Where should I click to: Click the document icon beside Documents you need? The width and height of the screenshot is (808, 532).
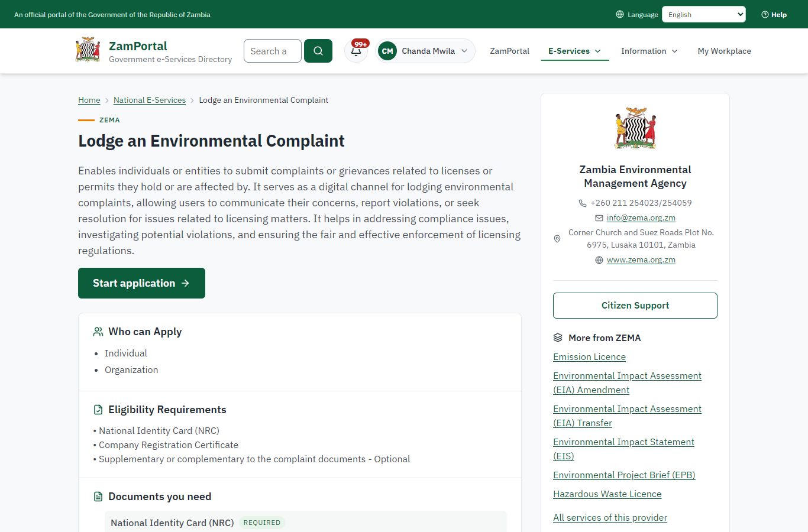pyautogui.click(x=98, y=497)
